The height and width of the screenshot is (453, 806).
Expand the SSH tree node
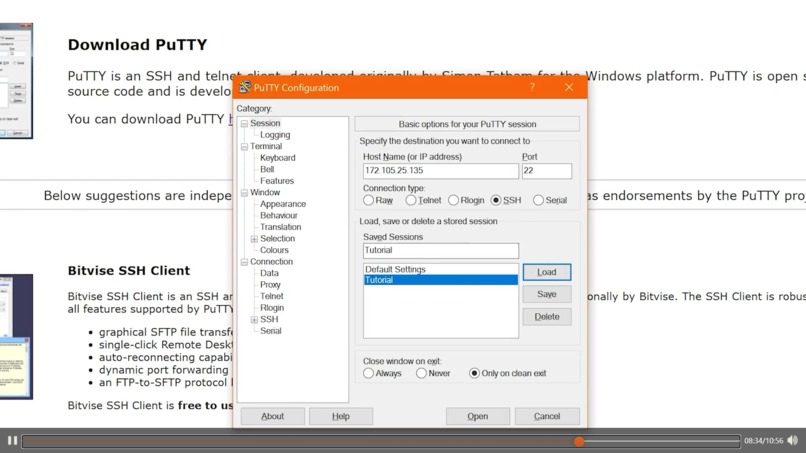click(x=254, y=320)
